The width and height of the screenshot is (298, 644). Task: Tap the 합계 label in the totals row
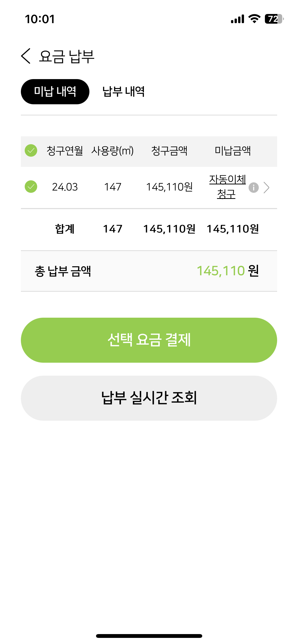coord(65,229)
